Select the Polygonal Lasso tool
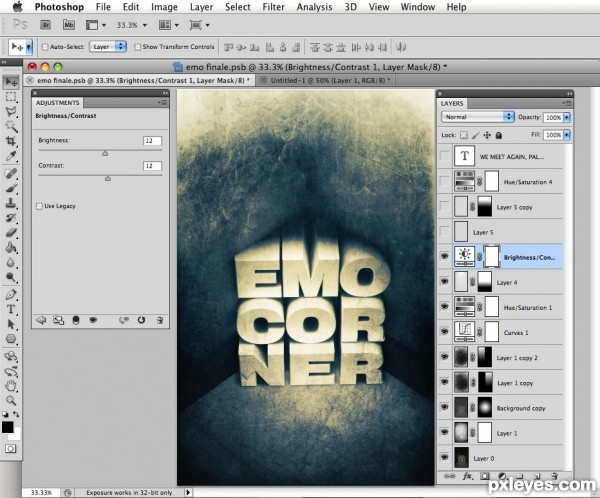 pyautogui.click(x=11, y=111)
